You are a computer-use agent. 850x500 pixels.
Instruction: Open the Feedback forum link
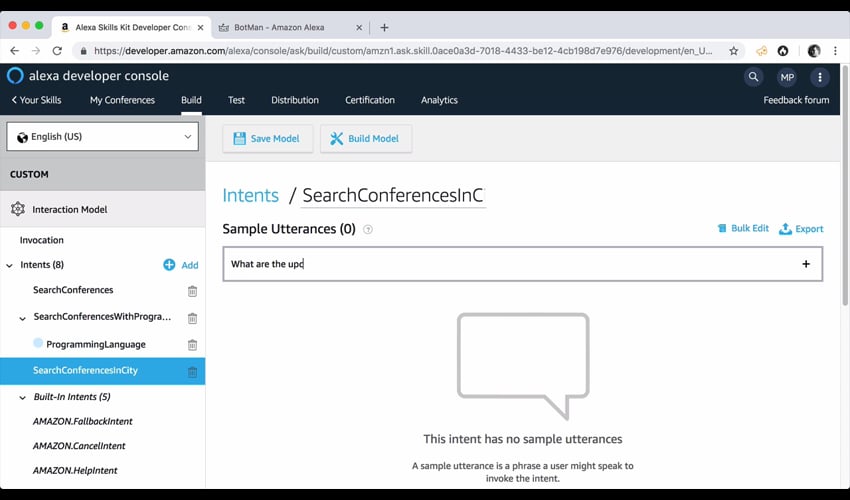796,100
